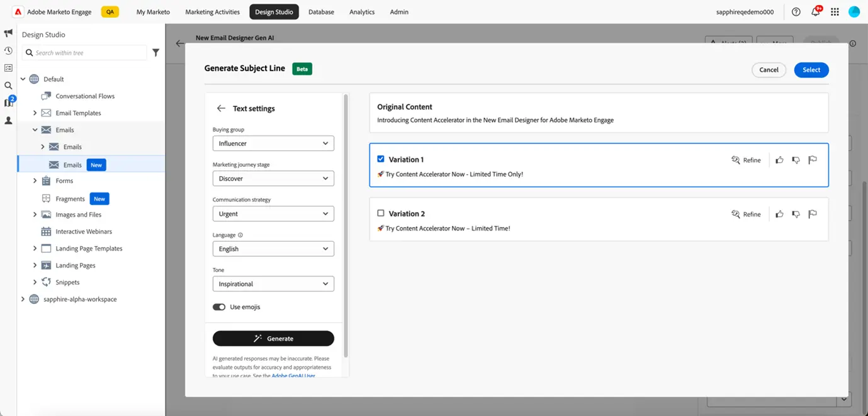This screenshot has width=868, height=416.
Task: Click the info icon at top right of editor
Action: point(853,43)
